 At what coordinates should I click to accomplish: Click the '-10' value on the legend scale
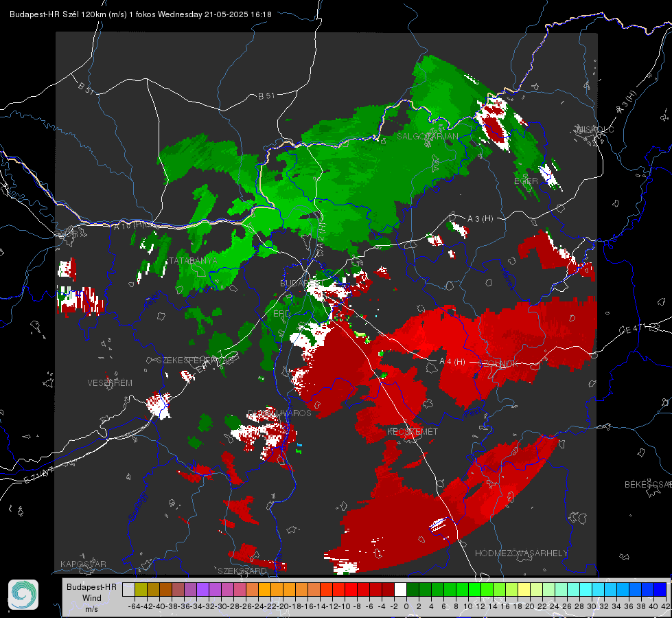tap(345, 606)
